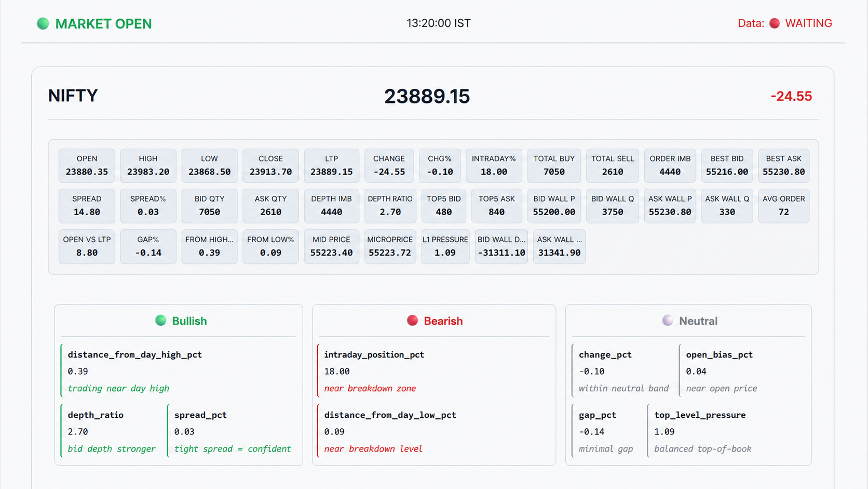The height and width of the screenshot is (489, 868).
Task: Select the FROM HIGH tile showing 0.39
Action: (x=209, y=247)
